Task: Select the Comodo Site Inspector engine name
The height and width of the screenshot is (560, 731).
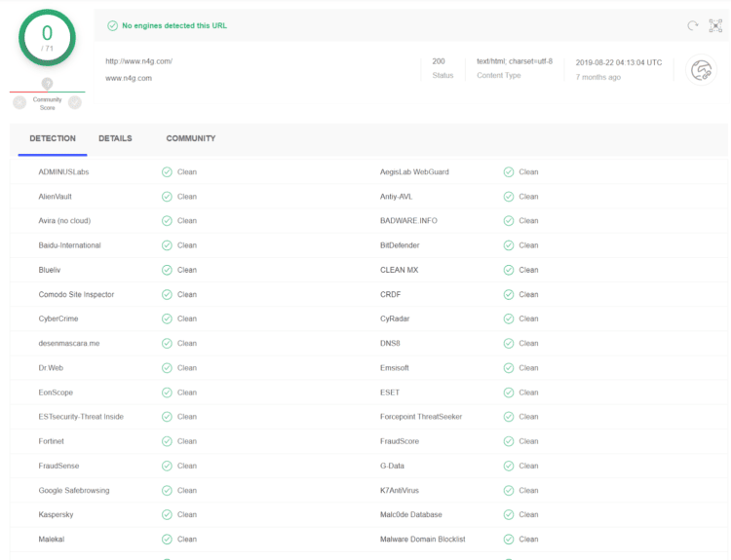Action: [76, 294]
